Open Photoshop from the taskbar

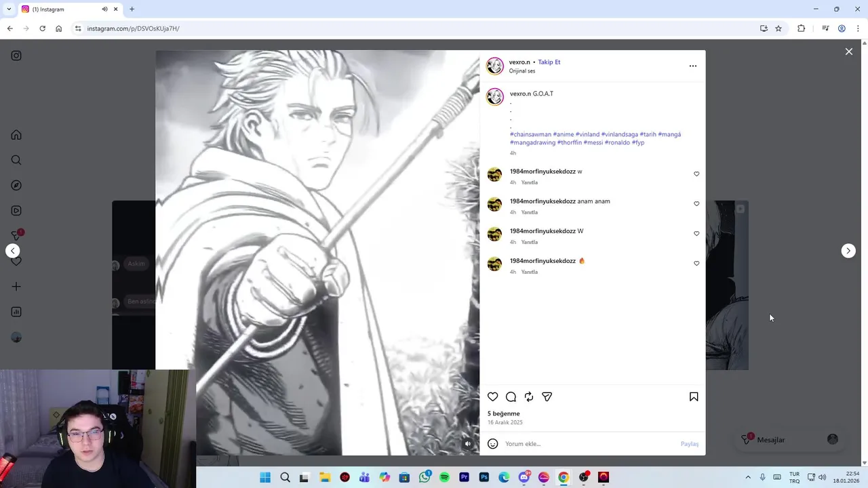click(484, 477)
